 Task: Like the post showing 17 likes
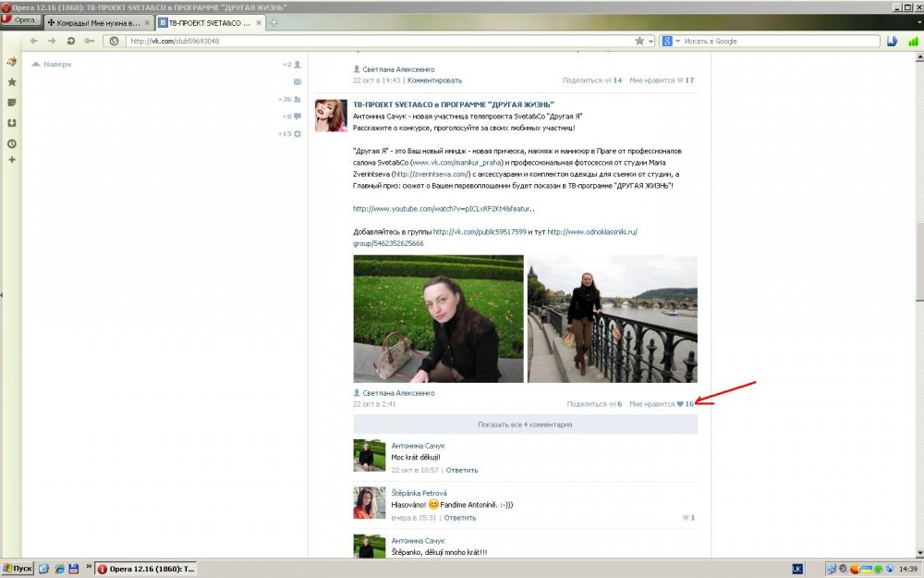point(662,80)
